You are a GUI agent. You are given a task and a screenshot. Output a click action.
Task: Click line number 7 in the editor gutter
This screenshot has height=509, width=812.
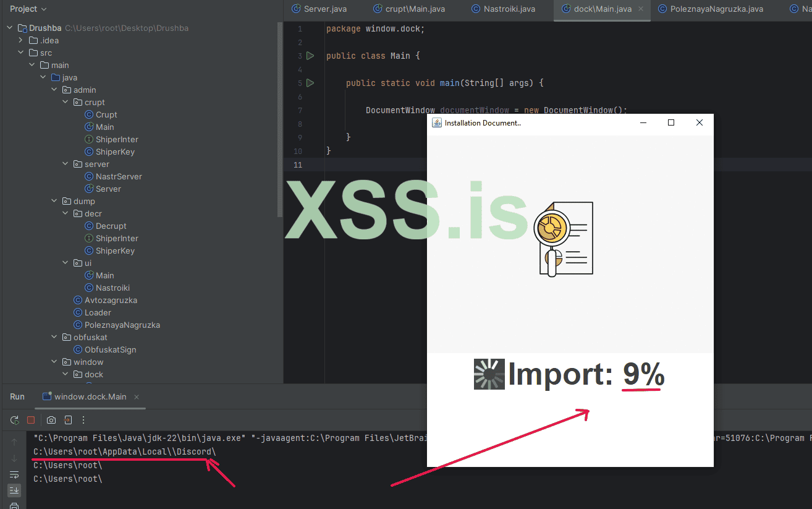click(300, 110)
